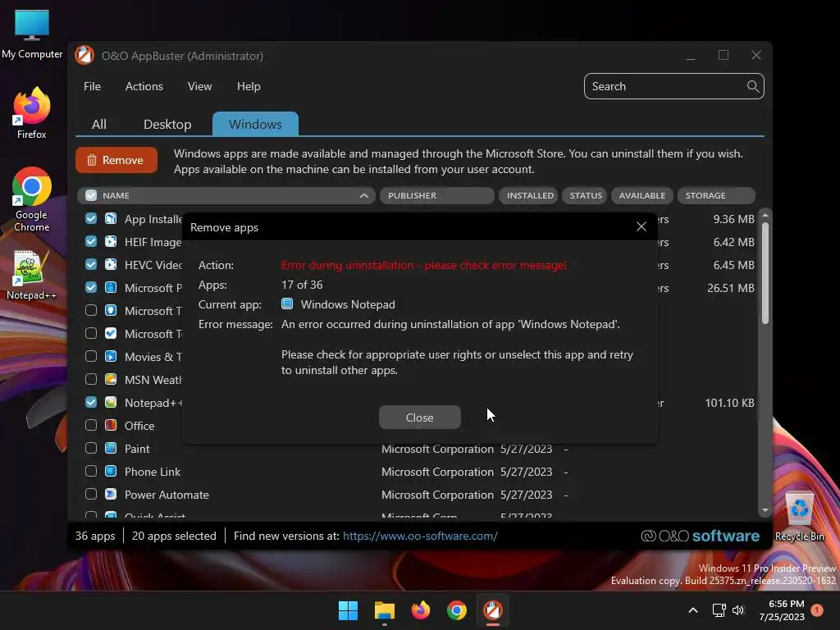840x630 pixels.
Task: Open notification badge in system tray
Action: coord(817,609)
